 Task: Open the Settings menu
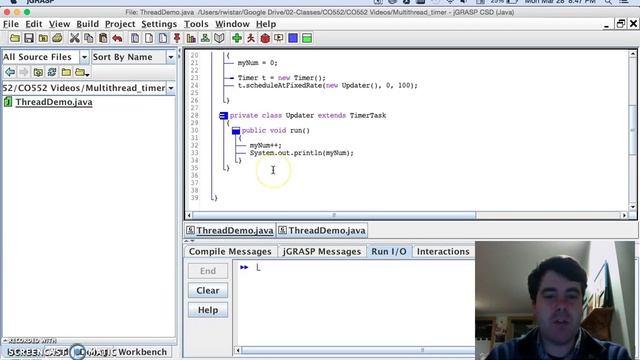pyautogui.click(x=159, y=24)
